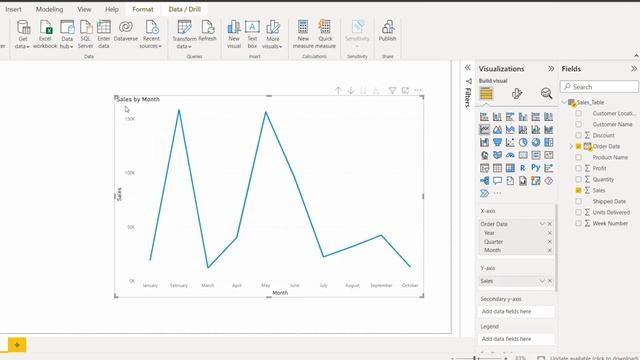Create a New measure
640x360 pixels.
tap(303, 35)
